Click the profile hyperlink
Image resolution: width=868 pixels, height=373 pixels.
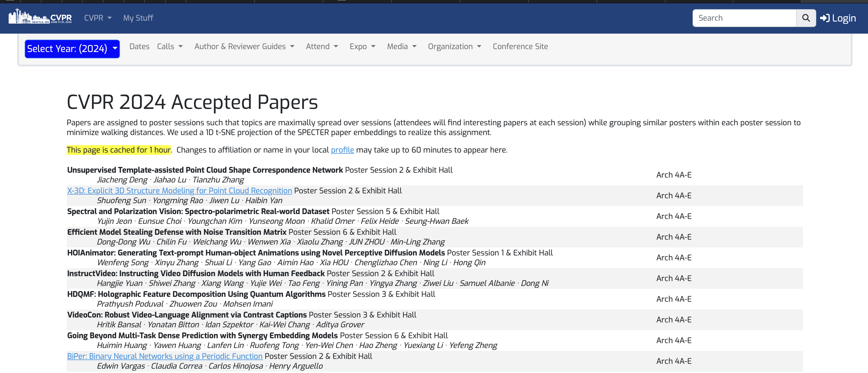click(x=342, y=150)
